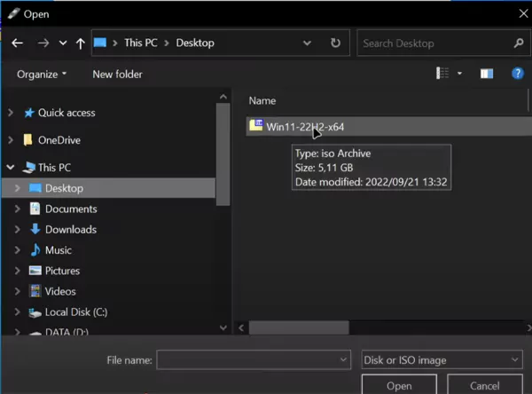The width and height of the screenshot is (532, 394).
Task: Collapse the This PC tree node
Action: tap(11, 167)
